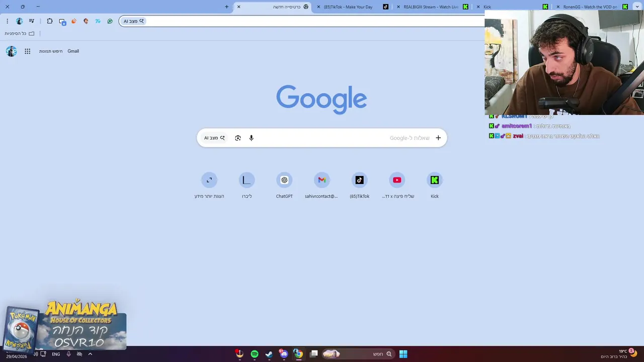Switch to the Kick tab
Viewport: 644px width, 362px height.
pyautogui.click(x=512, y=7)
